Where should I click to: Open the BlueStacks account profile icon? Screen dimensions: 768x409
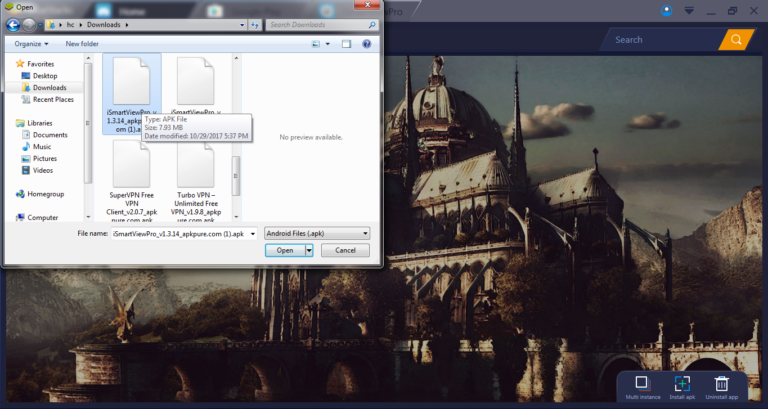click(x=667, y=10)
